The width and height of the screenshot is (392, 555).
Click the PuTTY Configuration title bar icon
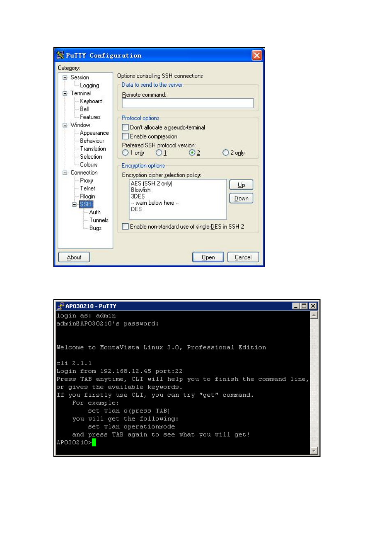click(60, 55)
